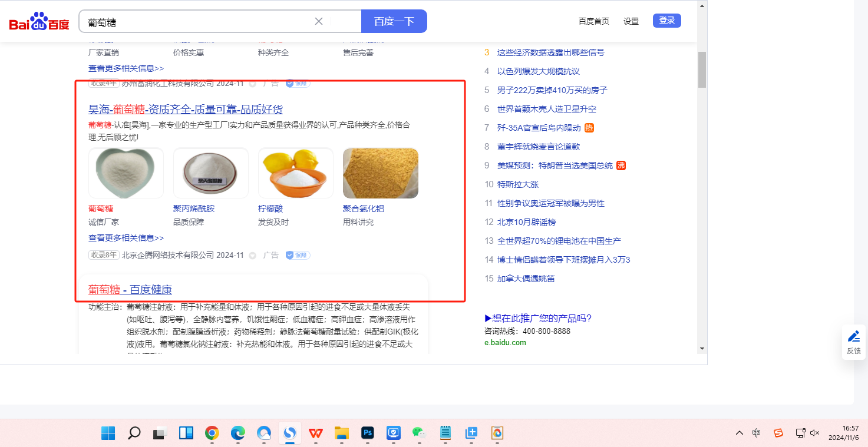Click 想在此推广您的产品吗？ link
Screen dimensions: 868x447
[538, 319]
